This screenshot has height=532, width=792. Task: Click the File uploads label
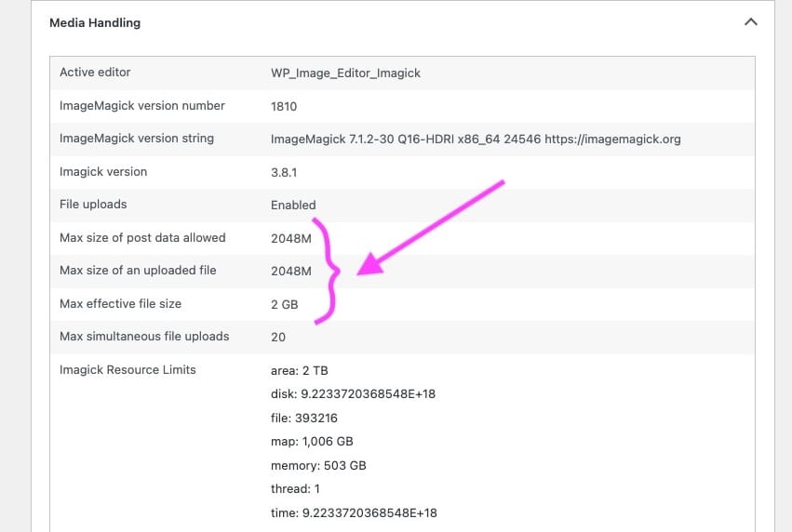click(x=93, y=205)
